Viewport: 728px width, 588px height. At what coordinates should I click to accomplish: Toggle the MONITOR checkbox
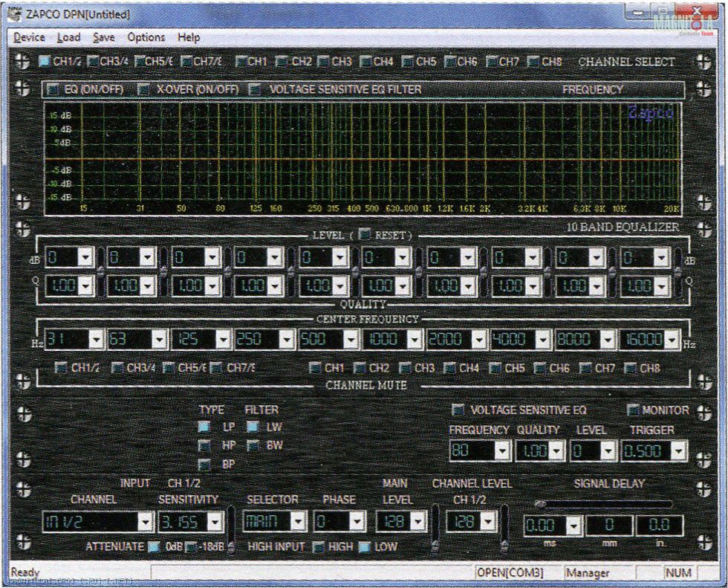click(632, 410)
